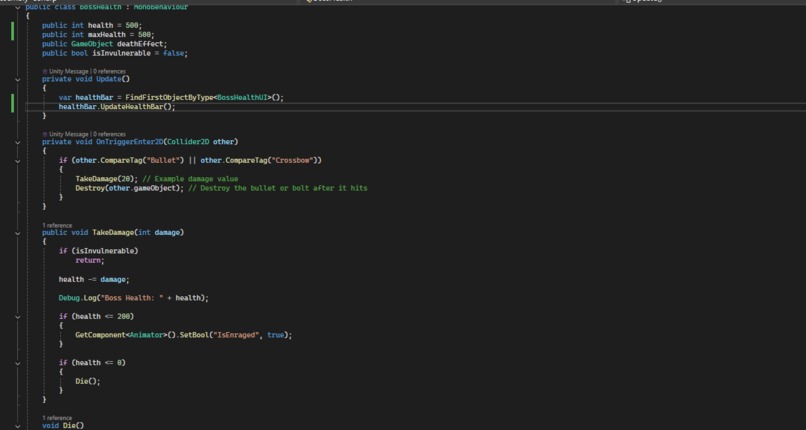Collapse the 'health <= 0' if-block chevron
Screen dimensions: 806x430
[x=18, y=363]
